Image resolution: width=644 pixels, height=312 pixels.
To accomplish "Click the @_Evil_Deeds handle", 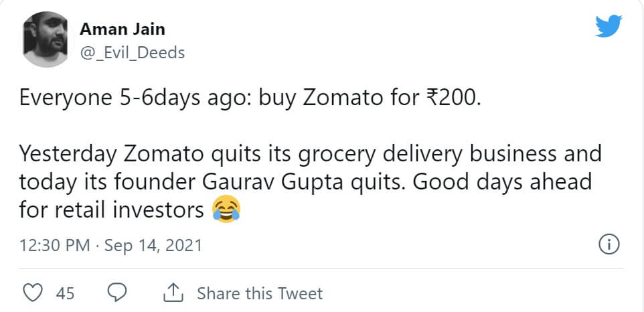I will 132,52.
